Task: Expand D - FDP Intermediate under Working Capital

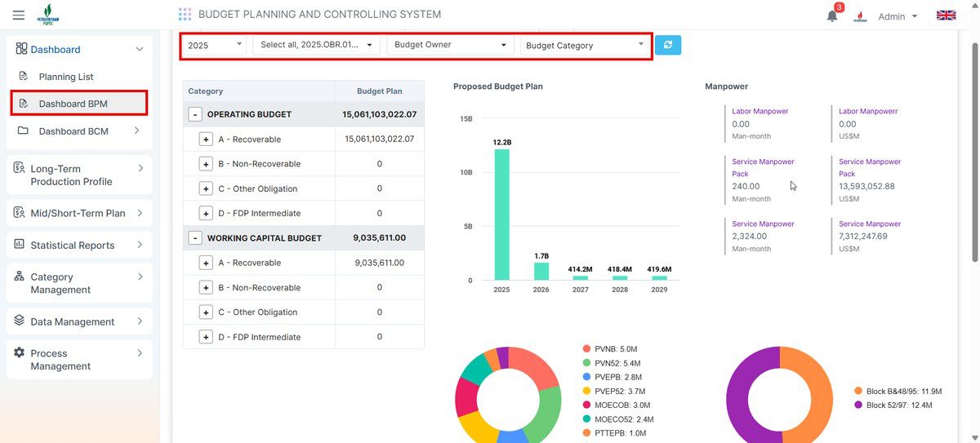Action: (x=207, y=337)
